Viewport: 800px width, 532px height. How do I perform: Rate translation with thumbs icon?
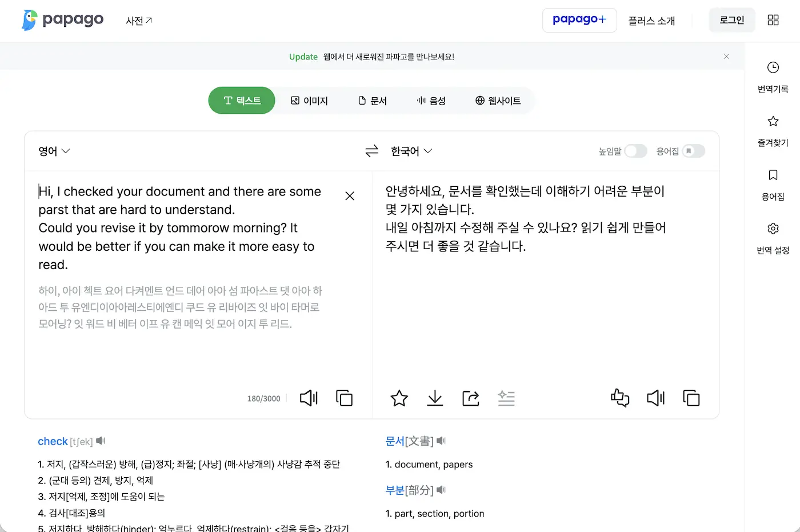pos(620,398)
